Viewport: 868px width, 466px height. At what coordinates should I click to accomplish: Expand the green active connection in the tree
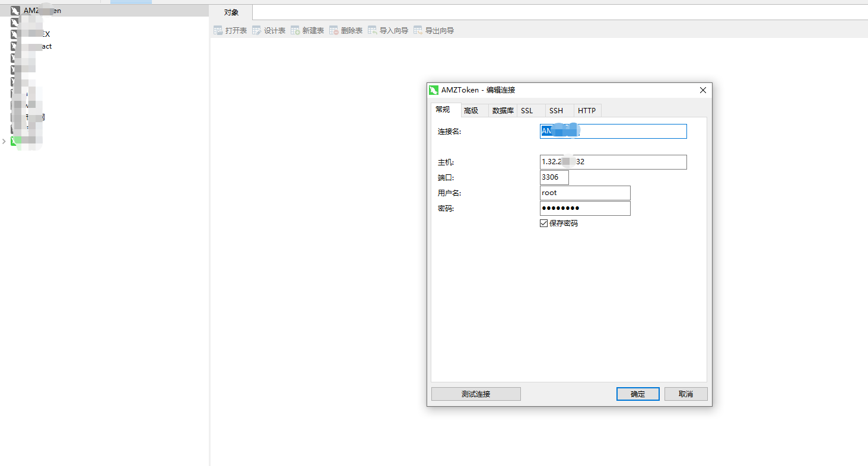pos(4,141)
